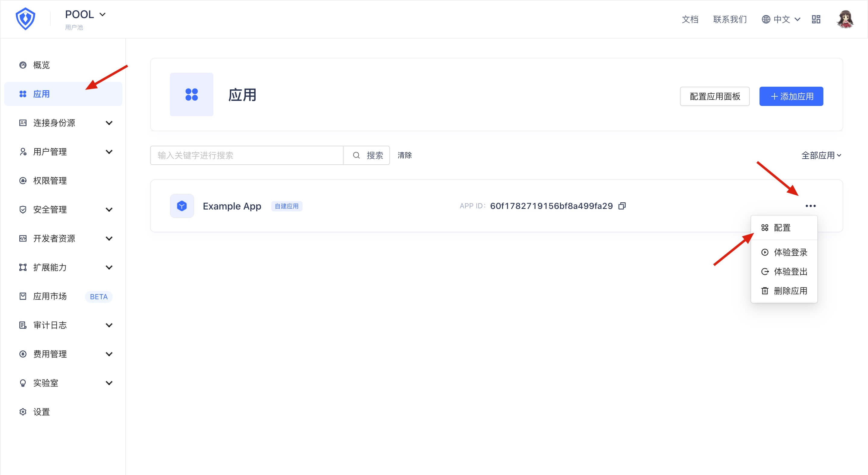The width and height of the screenshot is (868, 475).
Task: Click the 添加应用 button
Action: [x=791, y=97]
